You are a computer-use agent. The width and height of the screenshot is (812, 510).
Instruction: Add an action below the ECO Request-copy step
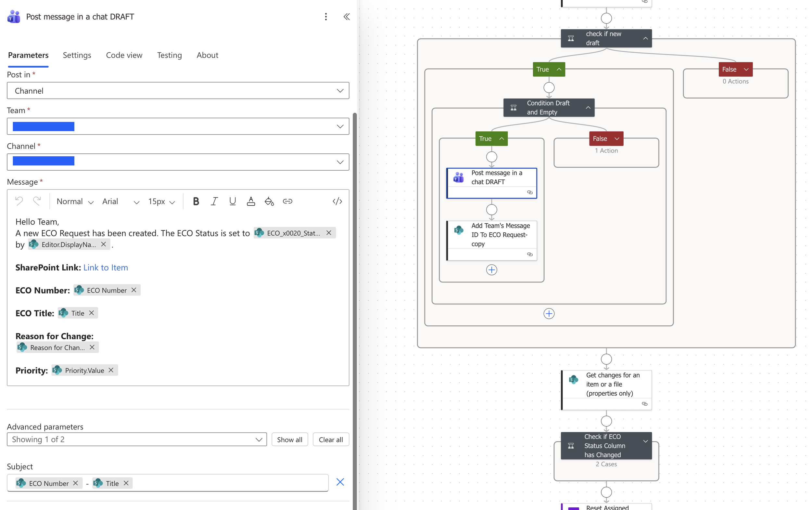tap(491, 270)
